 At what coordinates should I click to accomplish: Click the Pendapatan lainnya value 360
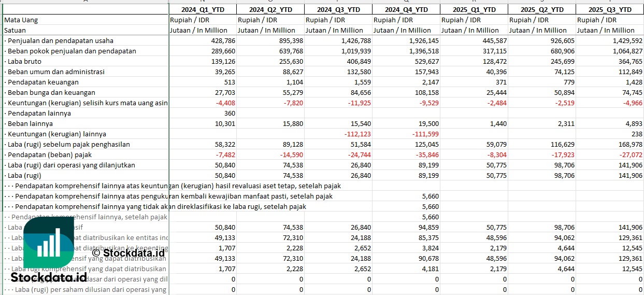[229, 113]
